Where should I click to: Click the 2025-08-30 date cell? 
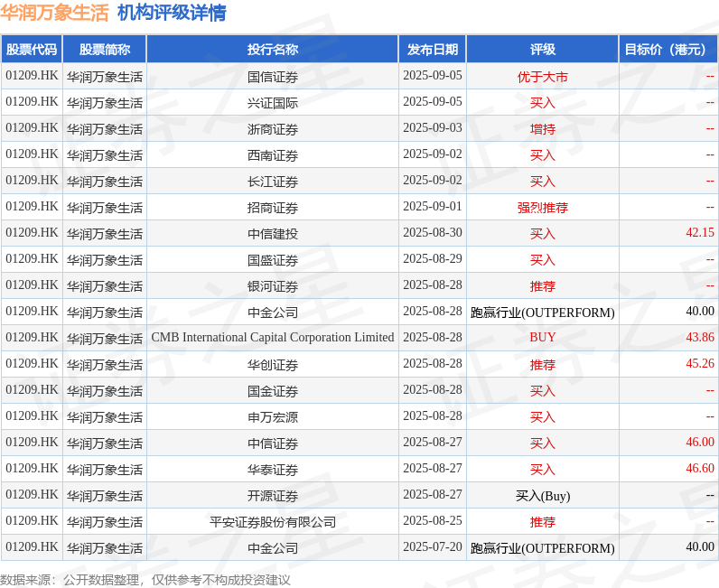tap(433, 233)
